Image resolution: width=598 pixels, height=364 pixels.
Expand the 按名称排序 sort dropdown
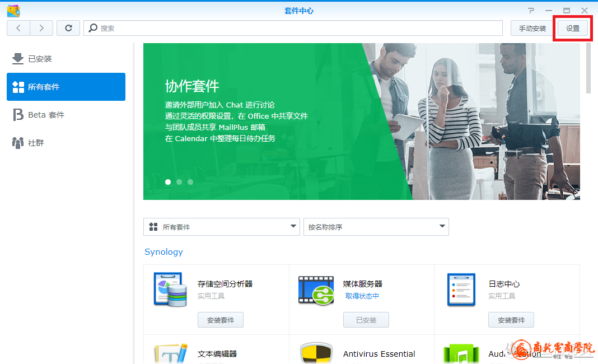[x=376, y=227]
